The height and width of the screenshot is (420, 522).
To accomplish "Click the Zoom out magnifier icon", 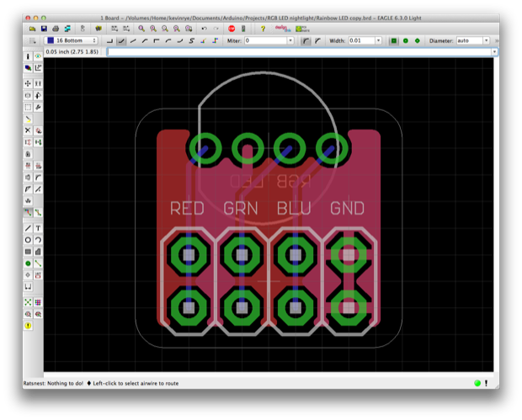I will (x=165, y=29).
